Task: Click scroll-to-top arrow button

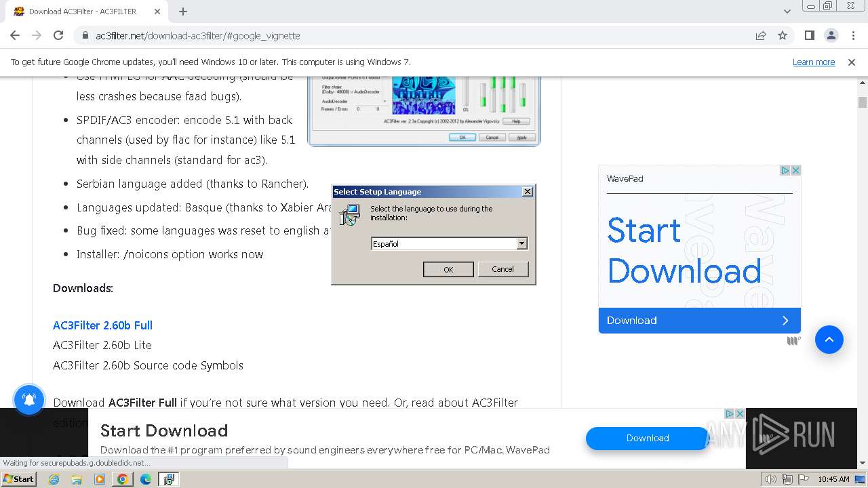Action: [x=829, y=340]
